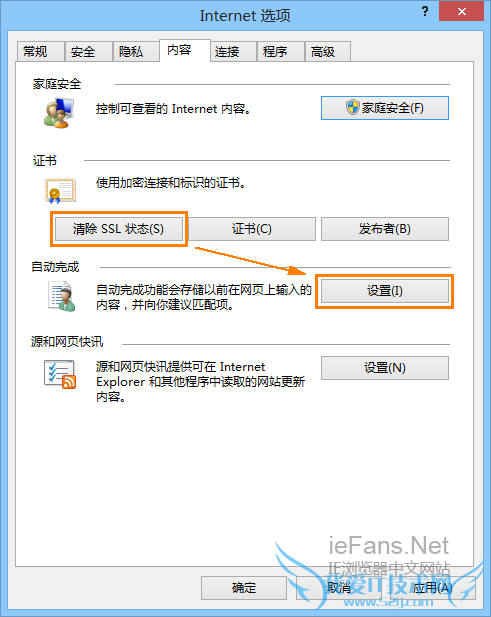Click the 清除 SSL 状态(S) button

point(118,229)
